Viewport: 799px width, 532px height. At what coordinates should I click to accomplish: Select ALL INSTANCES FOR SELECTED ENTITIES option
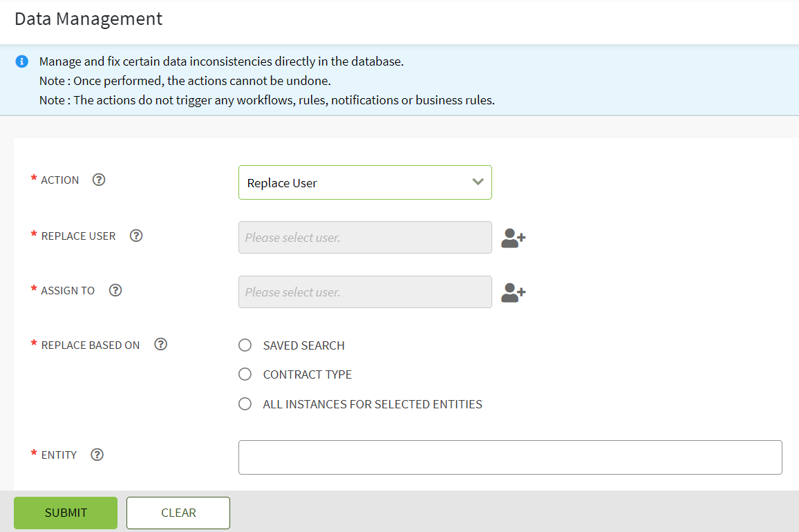245,404
